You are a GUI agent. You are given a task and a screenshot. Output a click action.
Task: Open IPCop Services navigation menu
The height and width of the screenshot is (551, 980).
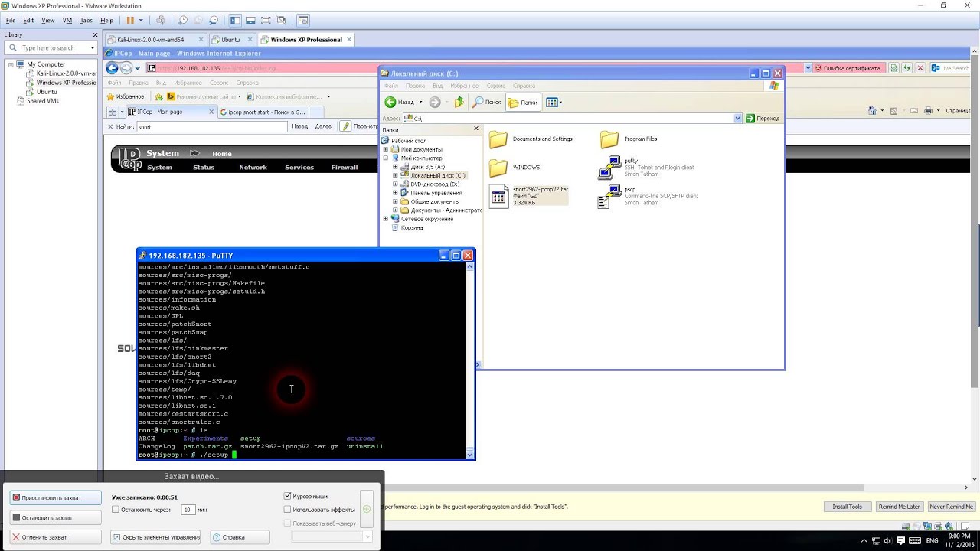click(x=299, y=167)
